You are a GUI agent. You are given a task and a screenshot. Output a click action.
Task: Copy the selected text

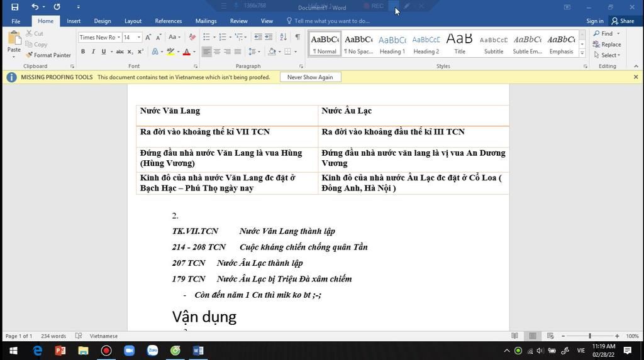[36, 45]
